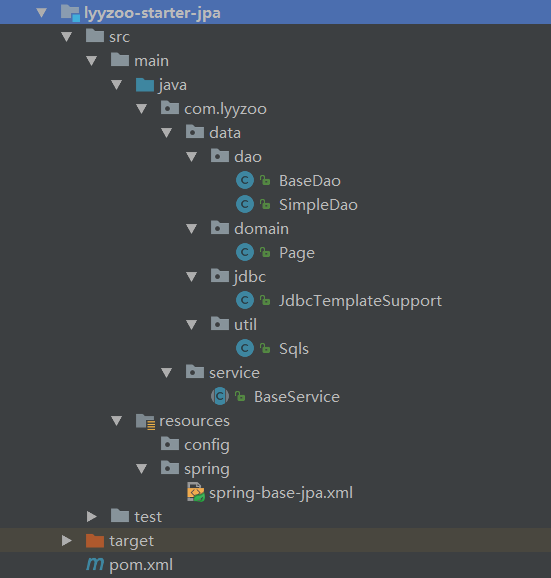Screen dimensions: 551x578
Task: Select the pom.xml file
Action: (x=141, y=565)
